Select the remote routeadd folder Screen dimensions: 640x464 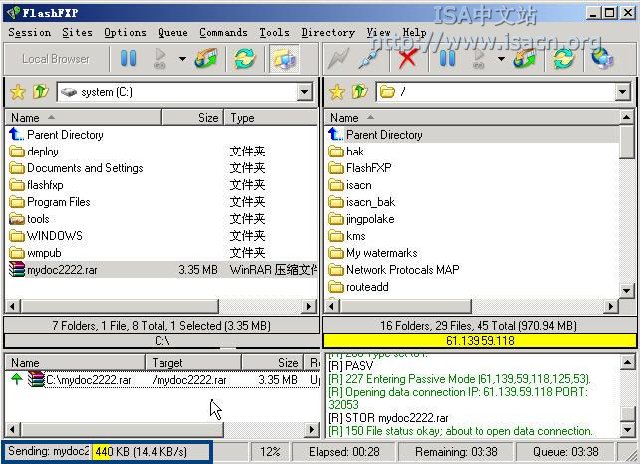point(358,286)
